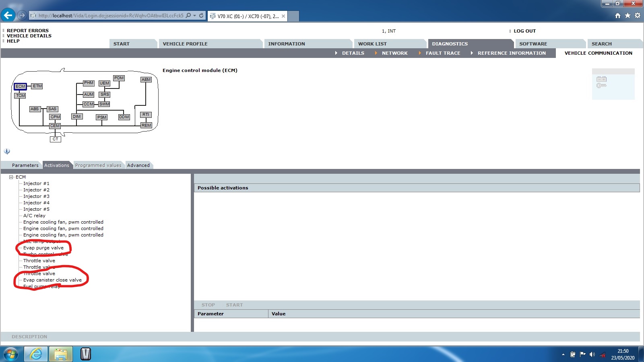
Task: Go to the Software main tab
Action: pos(533,44)
